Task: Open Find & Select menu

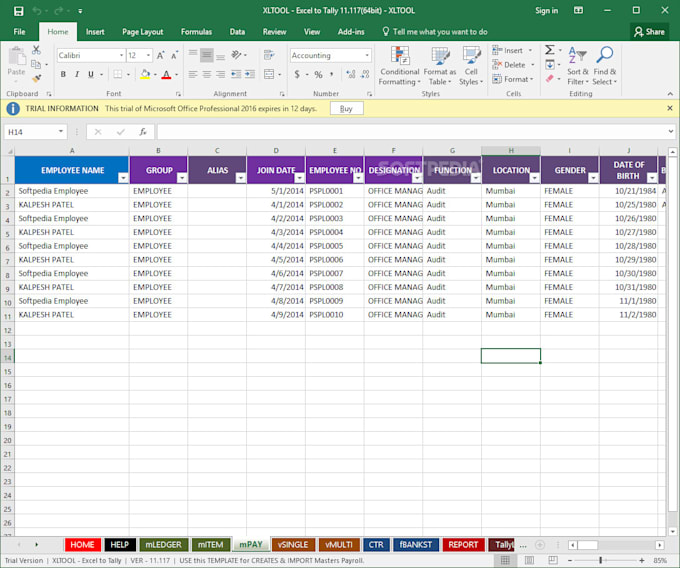Action: pos(605,65)
